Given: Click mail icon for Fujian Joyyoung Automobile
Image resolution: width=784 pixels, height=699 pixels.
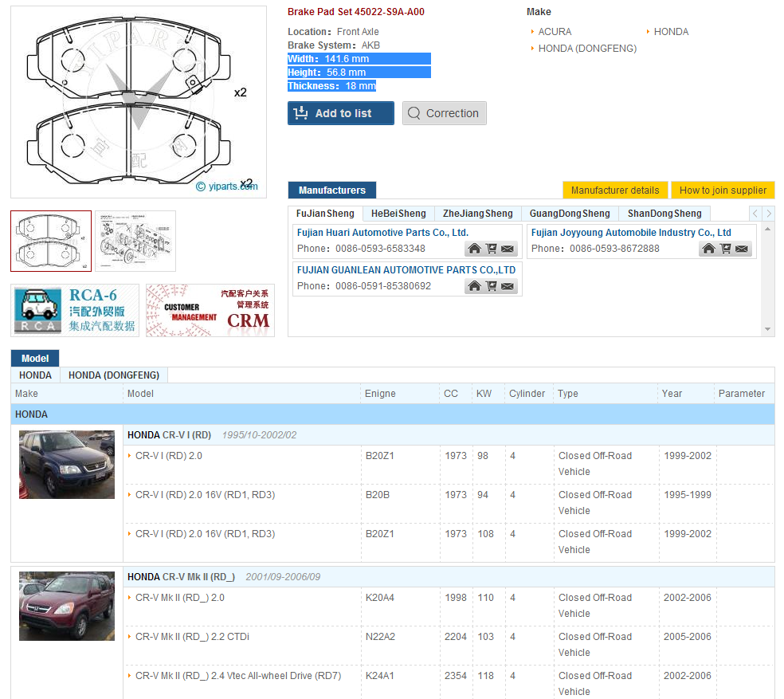Looking at the screenshot, I should (x=743, y=249).
